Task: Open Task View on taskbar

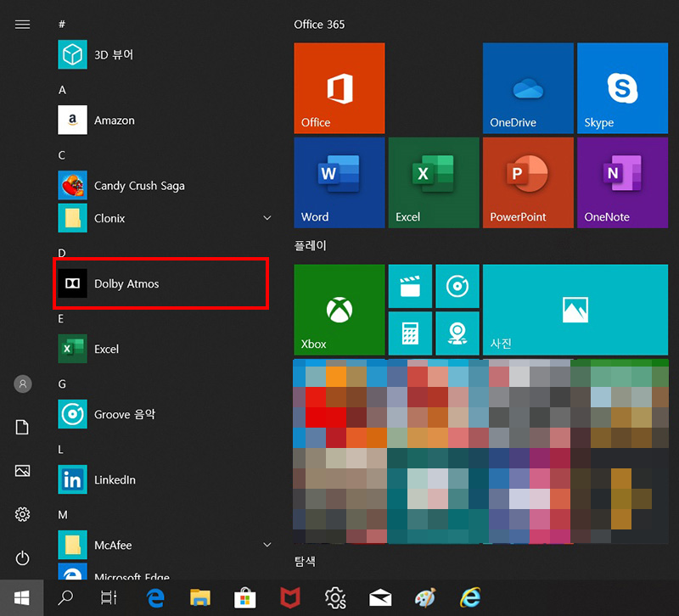Action: click(109, 598)
